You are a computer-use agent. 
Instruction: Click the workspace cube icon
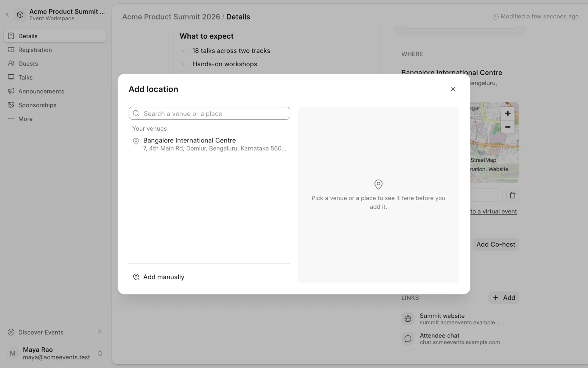(x=20, y=15)
